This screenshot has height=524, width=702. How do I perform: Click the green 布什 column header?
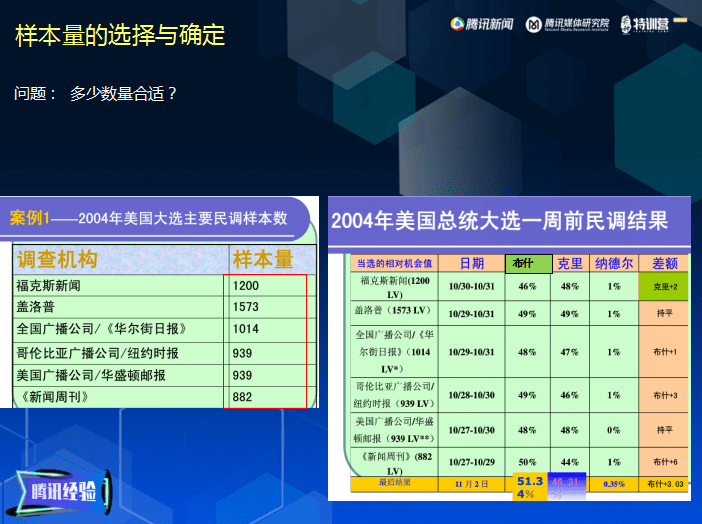pyautogui.click(x=529, y=263)
